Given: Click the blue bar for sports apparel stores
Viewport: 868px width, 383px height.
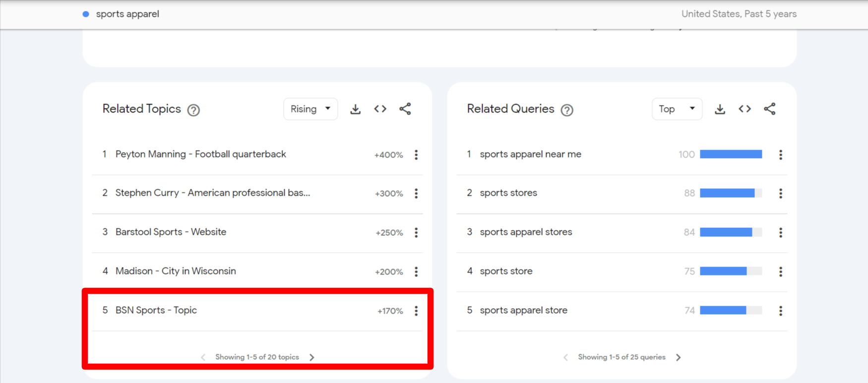Looking at the screenshot, I should [726, 232].
